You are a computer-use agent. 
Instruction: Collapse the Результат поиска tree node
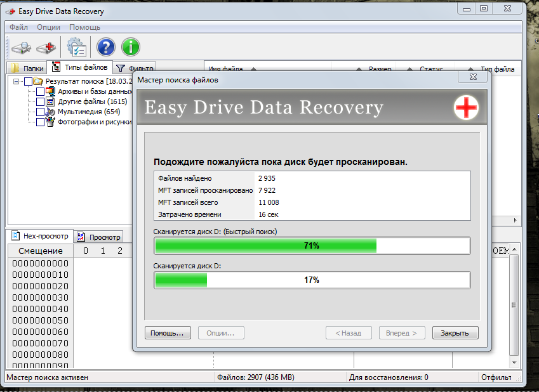16,81
